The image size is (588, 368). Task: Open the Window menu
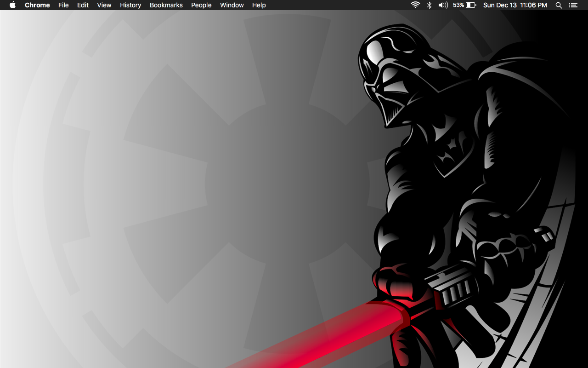coord(232,5)
